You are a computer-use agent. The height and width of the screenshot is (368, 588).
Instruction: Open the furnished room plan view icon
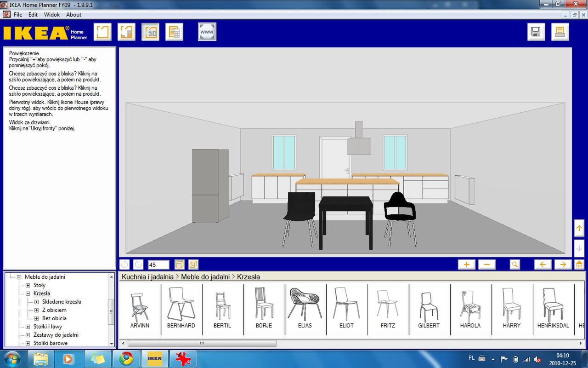coord(126,32)
